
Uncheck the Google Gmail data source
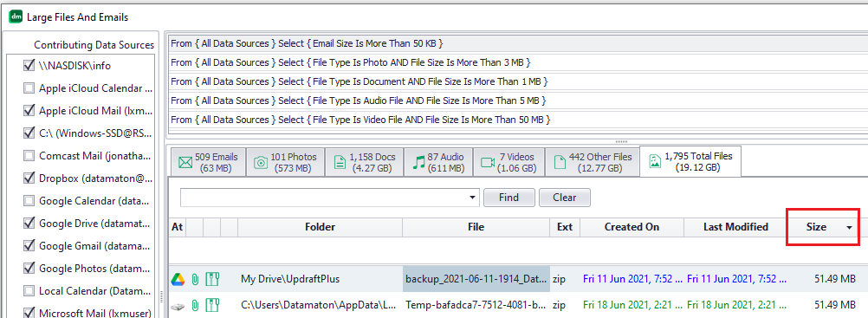pyautogui.click(x=29, y=245)
